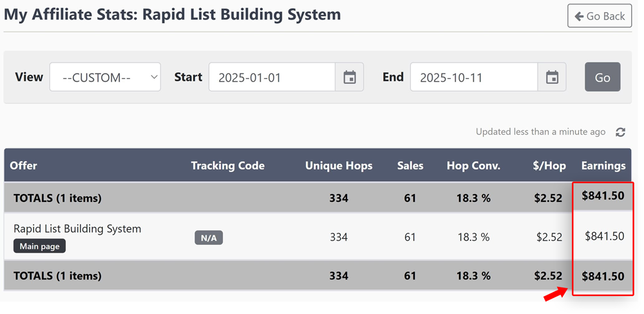Open the View dropdown showing --CUSTOM--

(x=105, y=77)
